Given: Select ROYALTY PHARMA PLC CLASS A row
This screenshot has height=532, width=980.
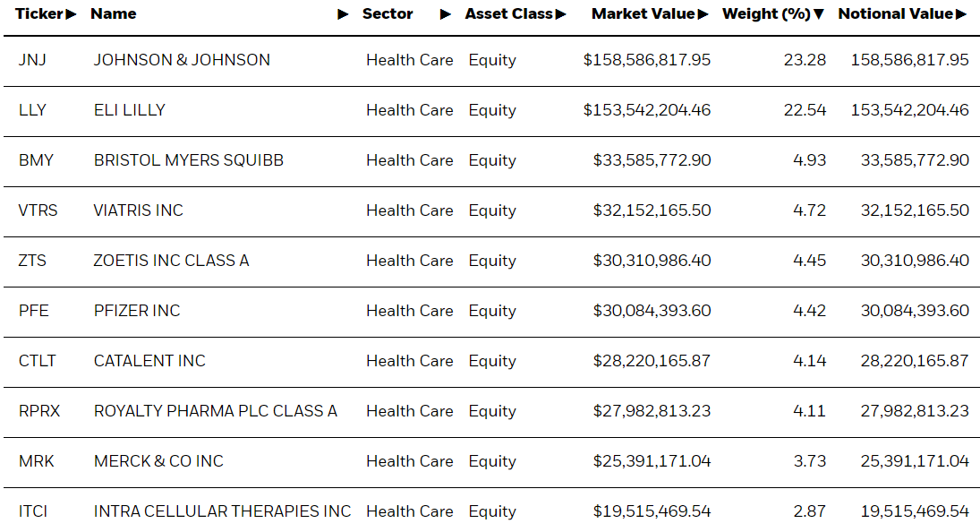Looking at the screenshot, I should pyautogui.click(x=490, y=411).
